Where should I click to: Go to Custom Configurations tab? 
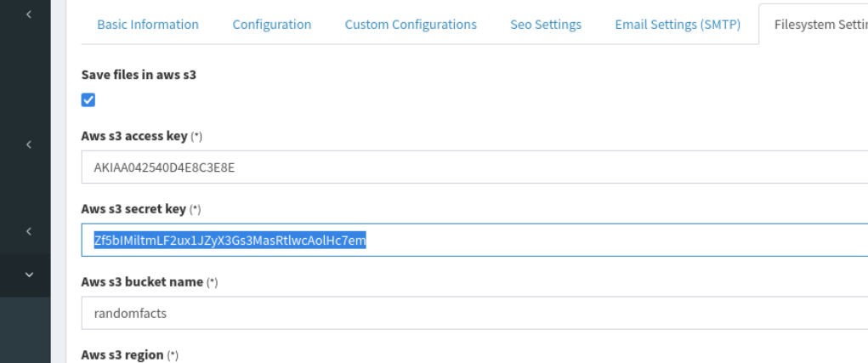411,25
